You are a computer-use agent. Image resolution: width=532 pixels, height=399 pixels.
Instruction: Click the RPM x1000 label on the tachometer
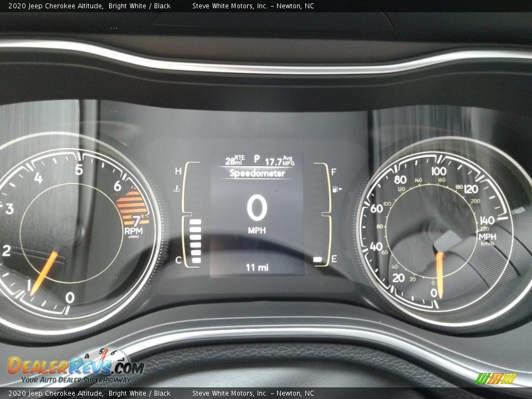coord(135,233)
